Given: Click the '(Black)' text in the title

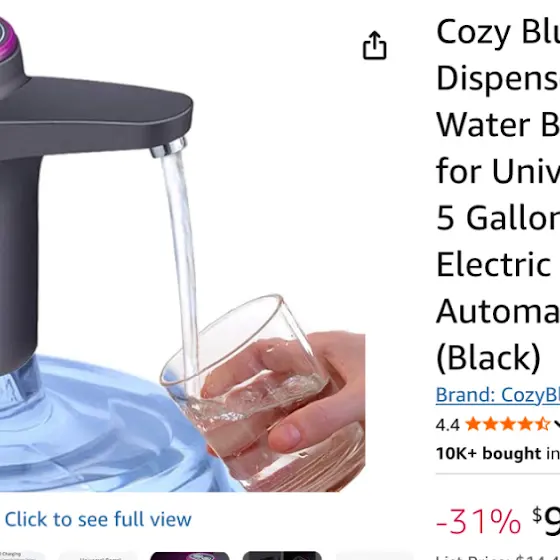Looking at the screenshot, I should coord(488,357).
